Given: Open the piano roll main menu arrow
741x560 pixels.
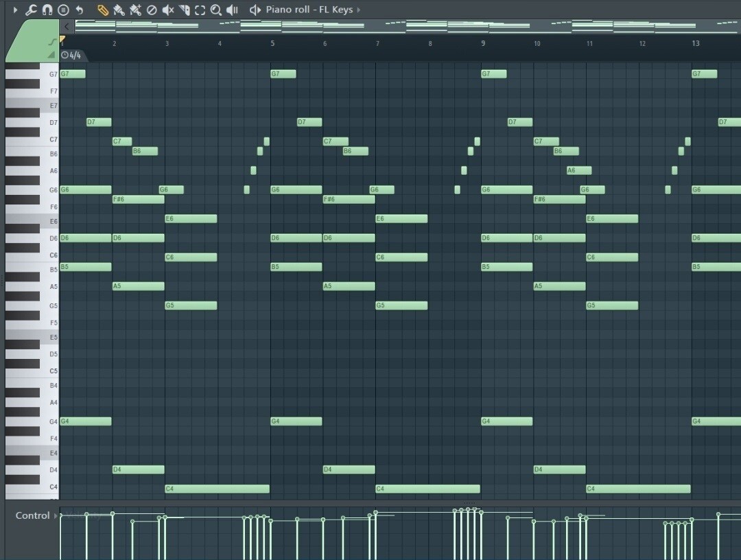Looking at the screenshot, I should click(x=15, y=10).
